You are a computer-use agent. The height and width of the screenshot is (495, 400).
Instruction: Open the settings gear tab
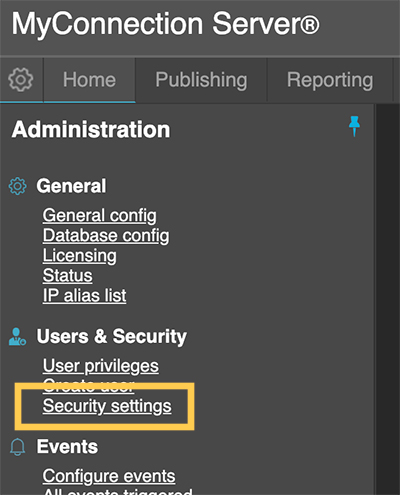(x=21, y=80)
